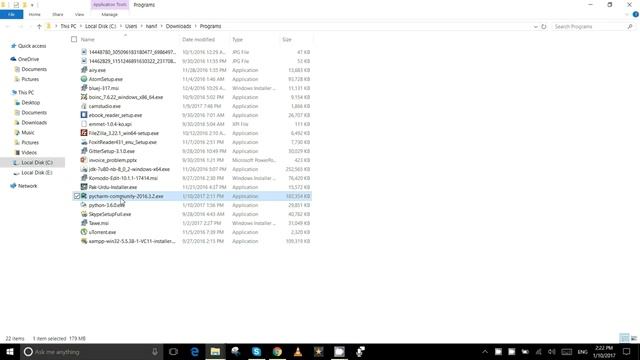Click the python-3.6.0.exe file icon
This screenshot has height=360, width=640.
(84, 205)
